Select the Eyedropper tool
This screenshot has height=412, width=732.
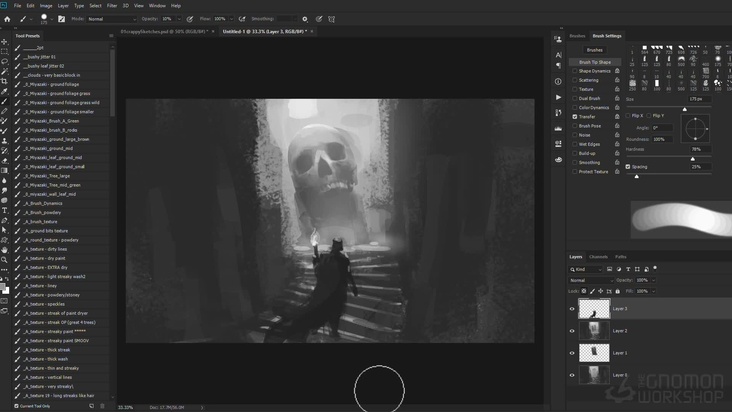pyautogui.click(x=4, y=91)
